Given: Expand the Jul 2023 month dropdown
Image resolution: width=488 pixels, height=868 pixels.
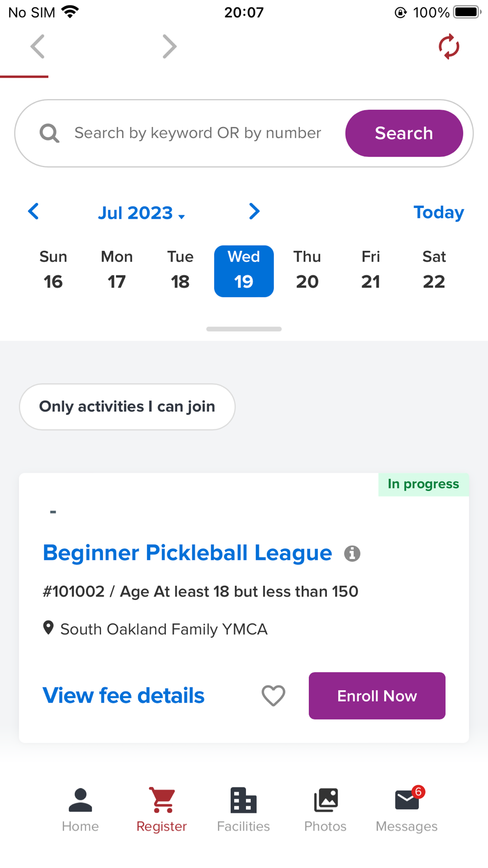Looking at the screenshot, I should click(x=141, y=213).
